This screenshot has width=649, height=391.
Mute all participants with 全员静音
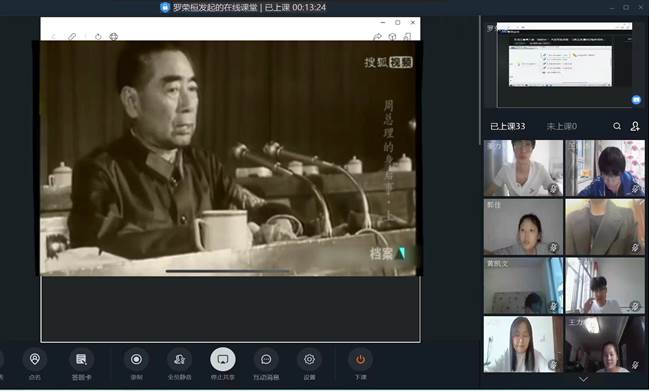pyautogui.click(x=179, y=360)
